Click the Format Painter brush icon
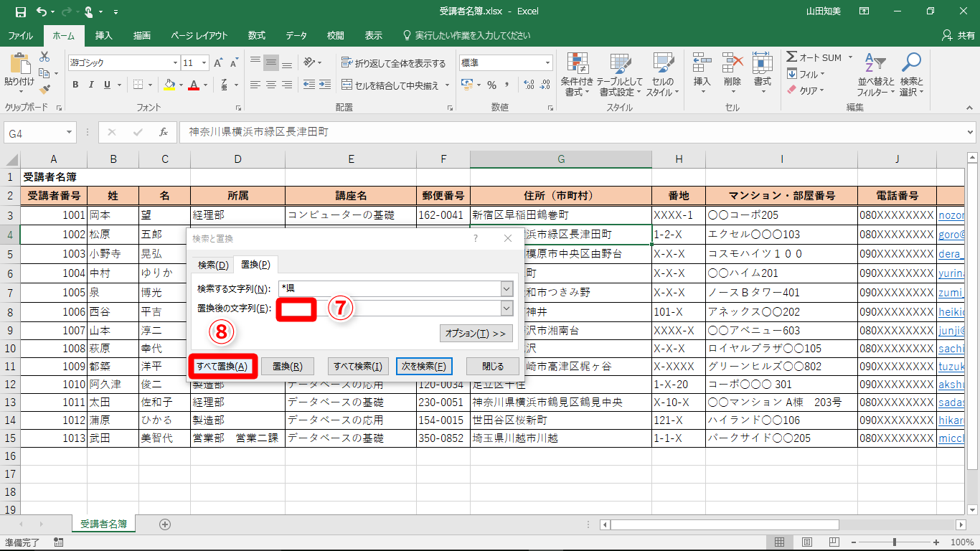The width and height of the screenshot is (980, 551). pyautogui.click(x=44, y=90)
